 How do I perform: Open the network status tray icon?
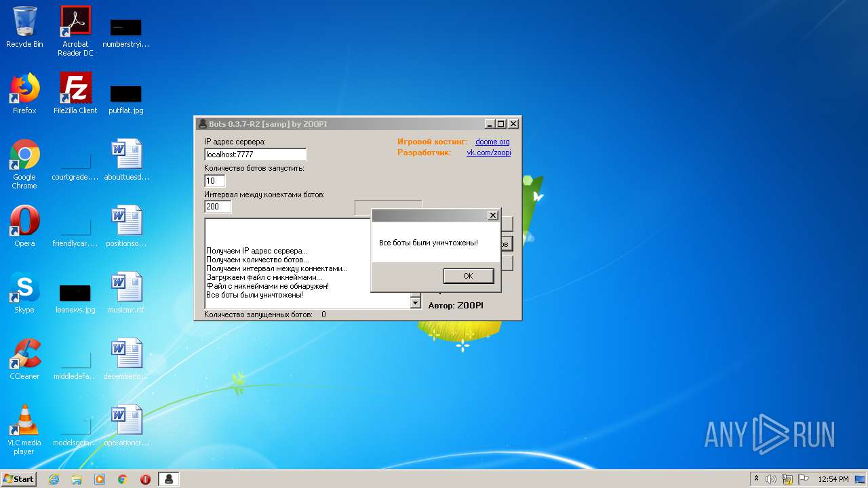click(x=787, y=479)
